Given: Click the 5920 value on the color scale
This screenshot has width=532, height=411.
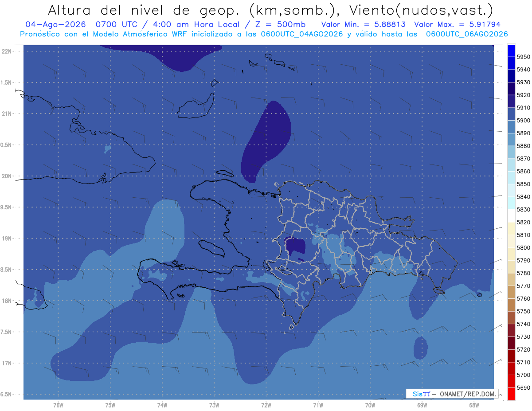Looking at the screenshot, I should pyautogui.click(x=524, y=95).
